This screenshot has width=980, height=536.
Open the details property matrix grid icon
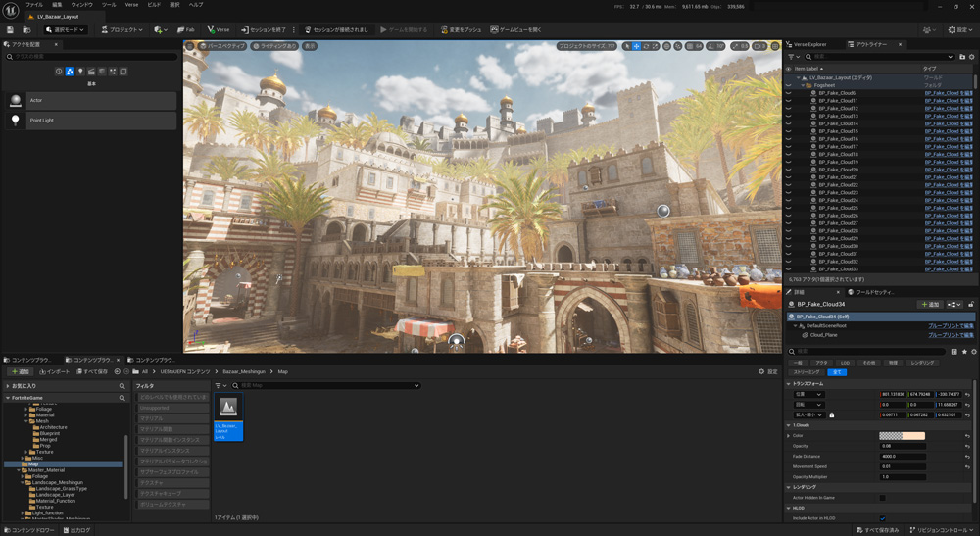[954, 352]
